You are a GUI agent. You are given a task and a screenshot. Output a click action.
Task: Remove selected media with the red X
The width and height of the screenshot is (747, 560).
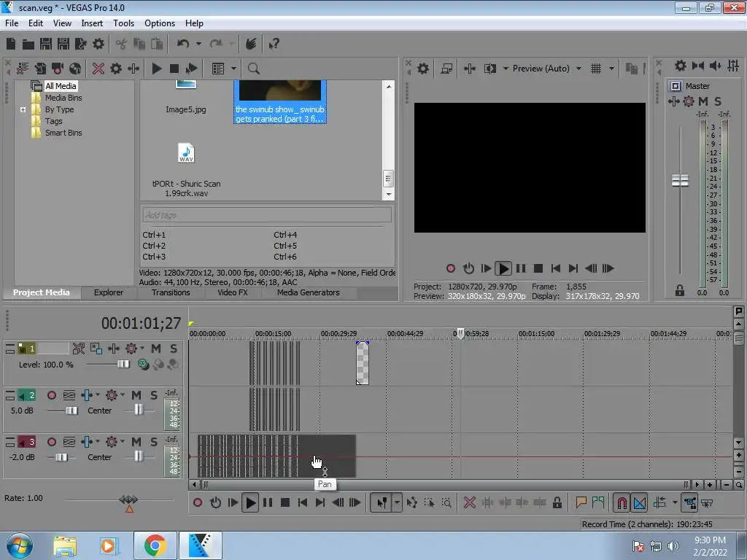point(98,69)
